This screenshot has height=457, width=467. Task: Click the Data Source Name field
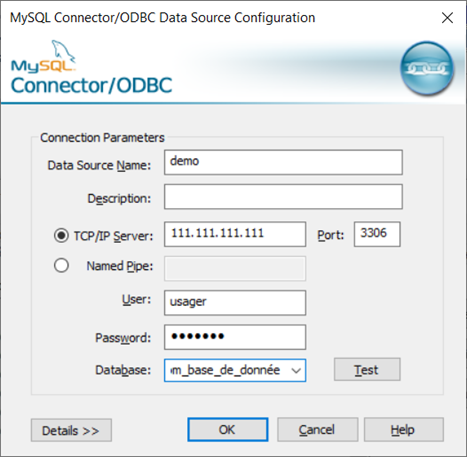coord(283,162)
